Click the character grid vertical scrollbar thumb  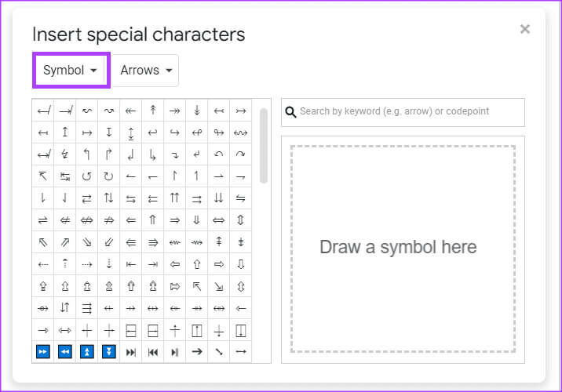[264, 145]
